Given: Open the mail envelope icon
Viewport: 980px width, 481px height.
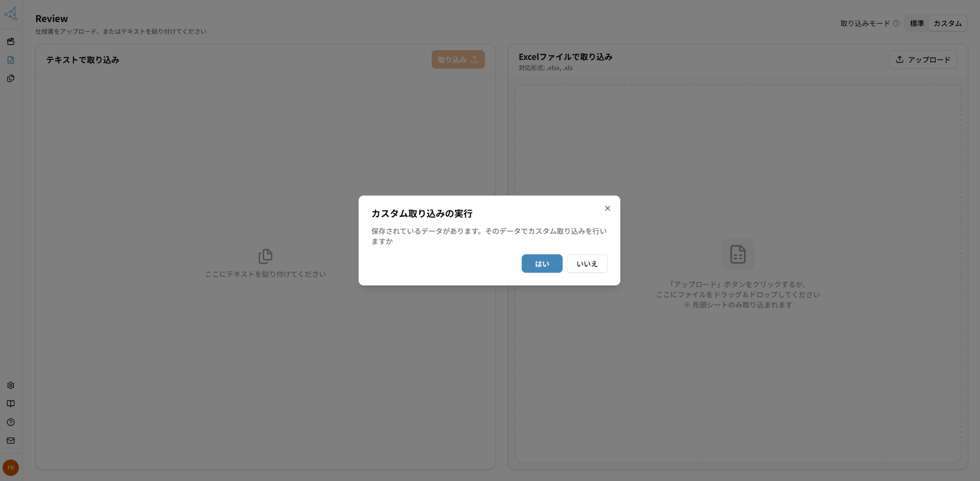Looking at the screenshot, I should [x=11, y=441].
